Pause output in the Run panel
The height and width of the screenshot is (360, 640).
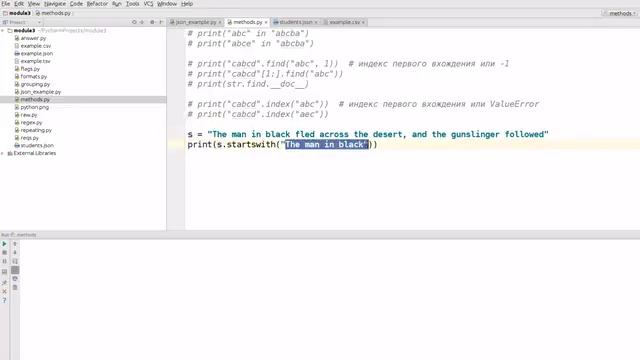(x=4, y=262)
